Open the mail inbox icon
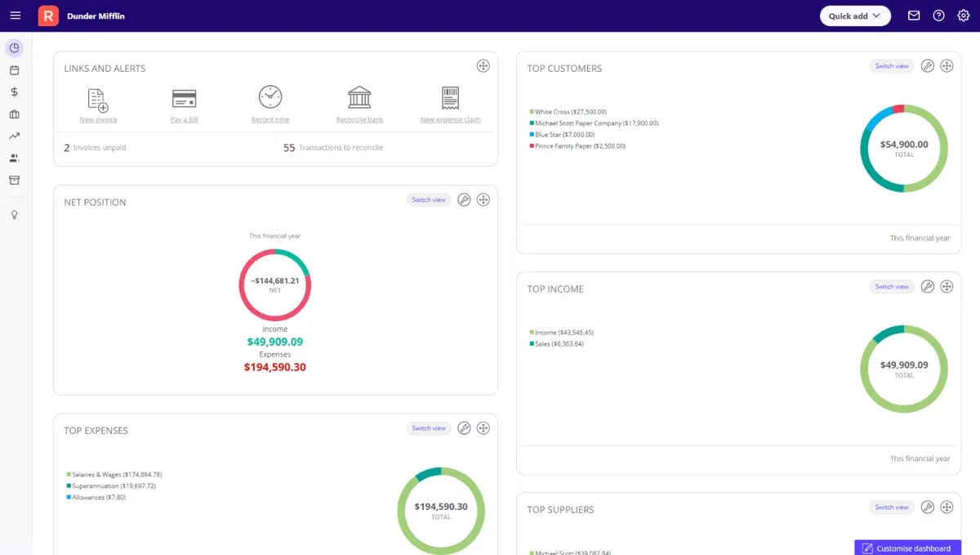The width and height of the screenshot is (980, 555). tap(914, 16)
